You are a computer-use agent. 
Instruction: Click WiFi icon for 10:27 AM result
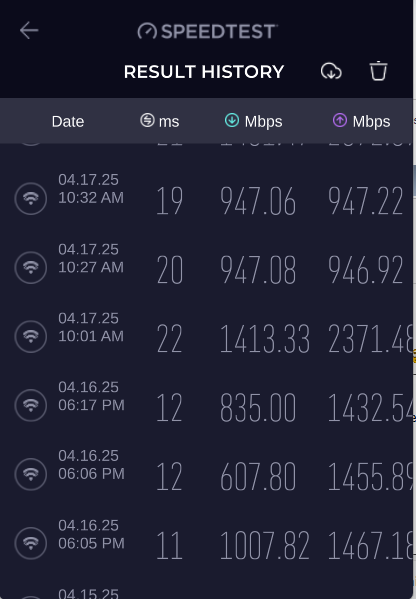31,267
